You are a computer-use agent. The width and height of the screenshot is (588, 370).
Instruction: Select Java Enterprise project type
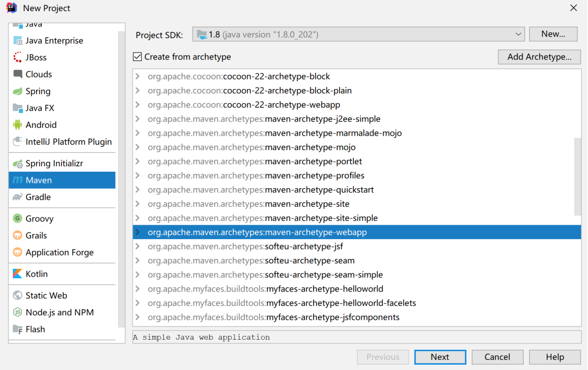tap(62, 40)
